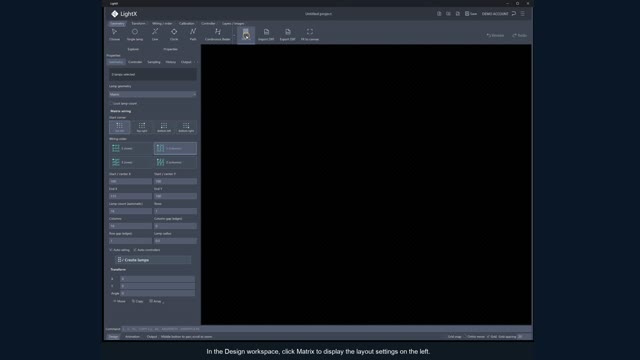Viewport: 640px width, 360px height.
Task: Toggle the Ortho move checkbox in the status bar
Action: click(x=465, y=337)
